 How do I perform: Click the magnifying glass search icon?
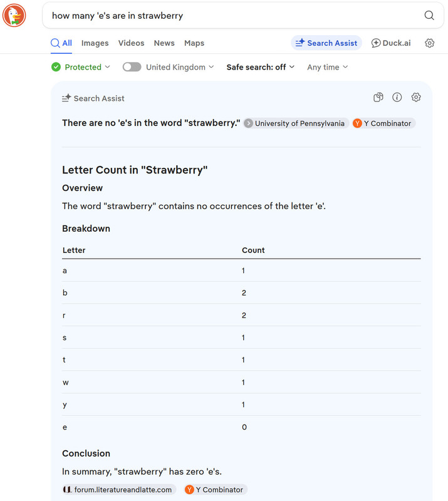point(429,15)
